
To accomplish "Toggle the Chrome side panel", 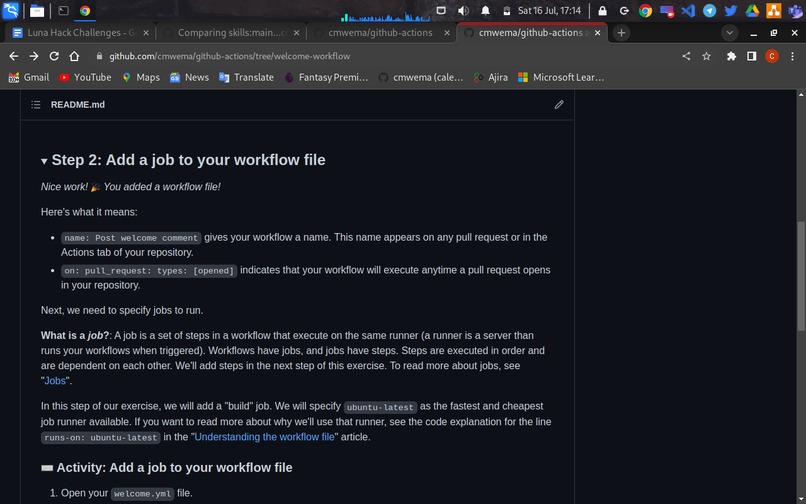I will coord(752,56).
